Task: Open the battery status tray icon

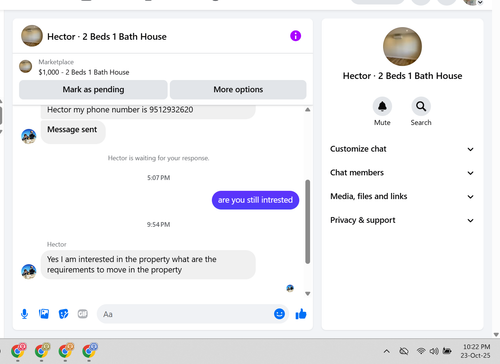Action: (x=447, y=351)
